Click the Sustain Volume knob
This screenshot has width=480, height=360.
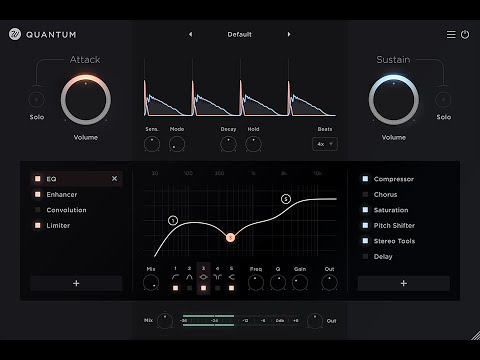coord(394,100)
